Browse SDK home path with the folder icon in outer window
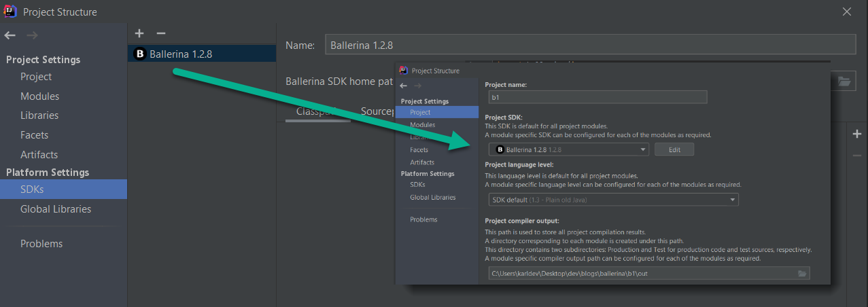The width and height of the screenshot is (868, 307). pos(844,82)
